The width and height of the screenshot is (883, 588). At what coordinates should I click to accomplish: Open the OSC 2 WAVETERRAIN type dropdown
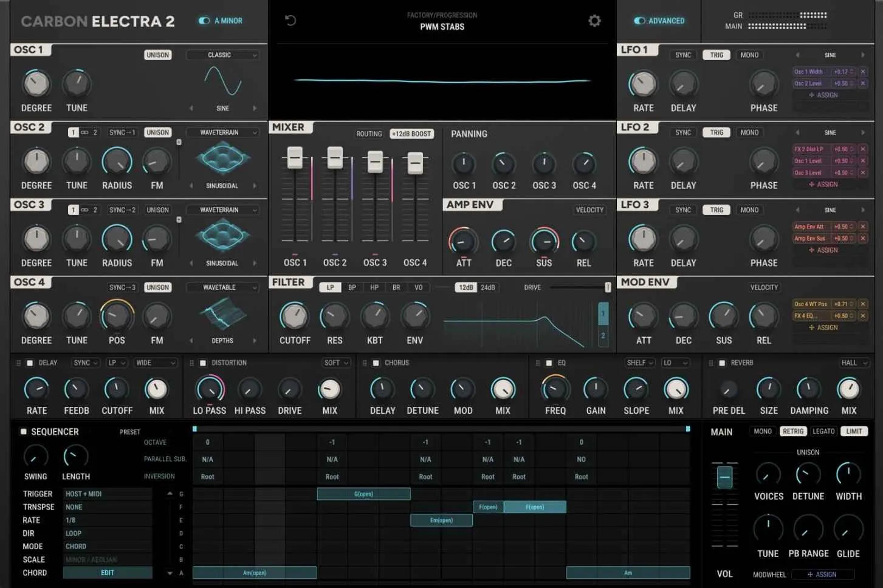click(222, 132)
